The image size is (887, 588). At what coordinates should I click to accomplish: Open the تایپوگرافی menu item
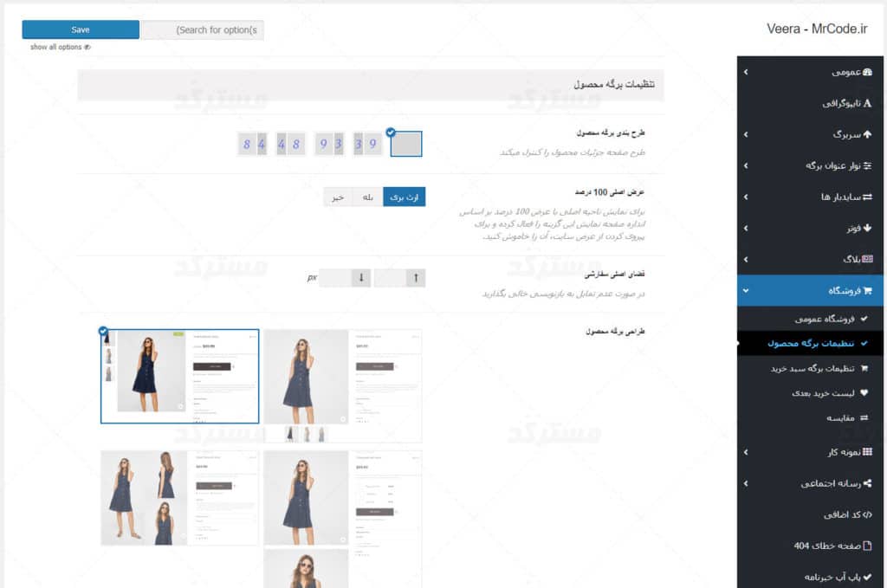tap(810, 103)
